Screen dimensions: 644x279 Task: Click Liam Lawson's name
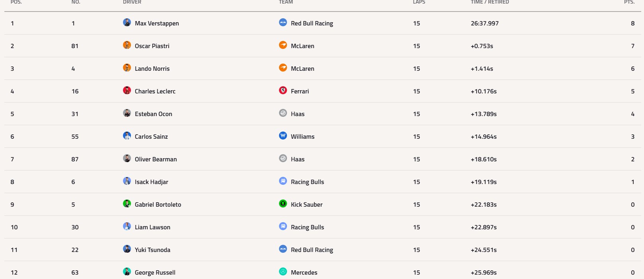[x=152, y=227]
